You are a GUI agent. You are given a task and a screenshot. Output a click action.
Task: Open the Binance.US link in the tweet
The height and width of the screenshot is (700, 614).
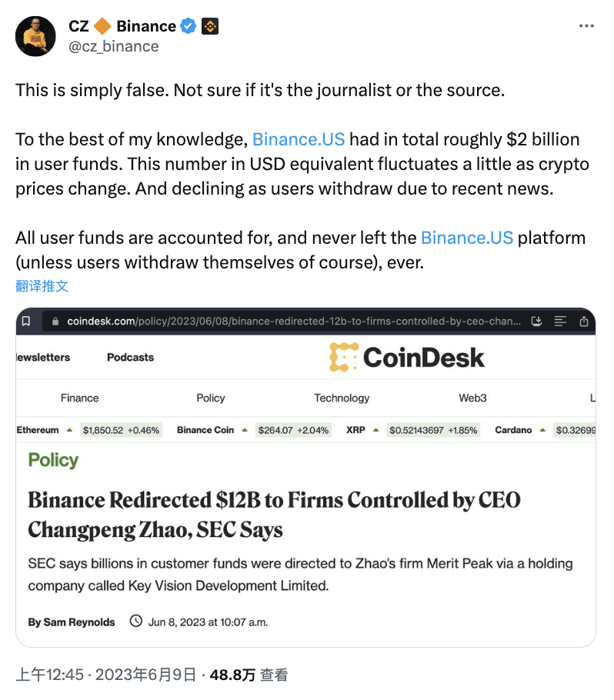299,139
